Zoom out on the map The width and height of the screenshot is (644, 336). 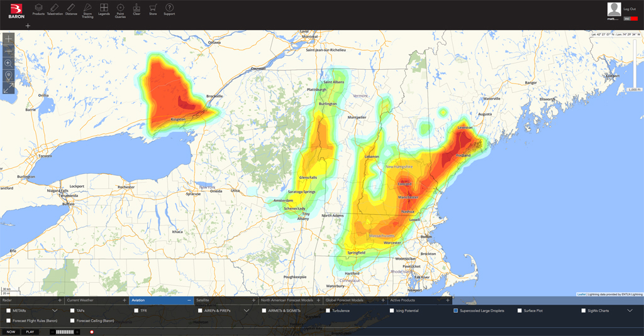click(8, 51)
